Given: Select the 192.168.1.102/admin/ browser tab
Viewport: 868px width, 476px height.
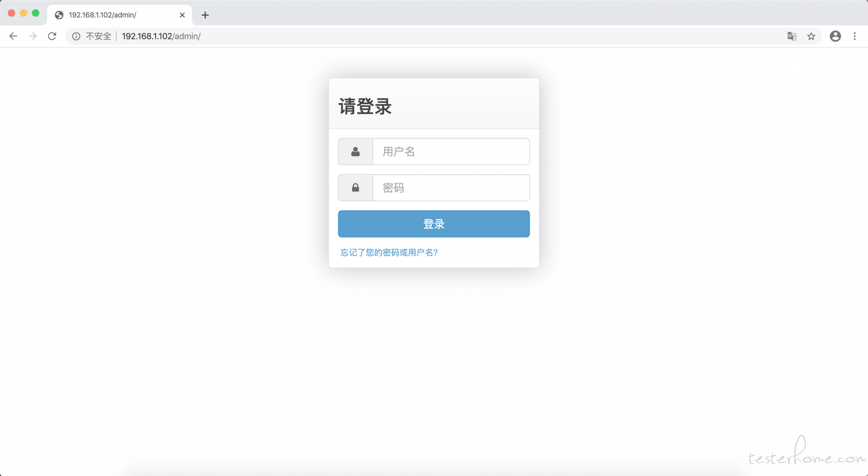Looking at the screenshot, I should coord(120,15).
